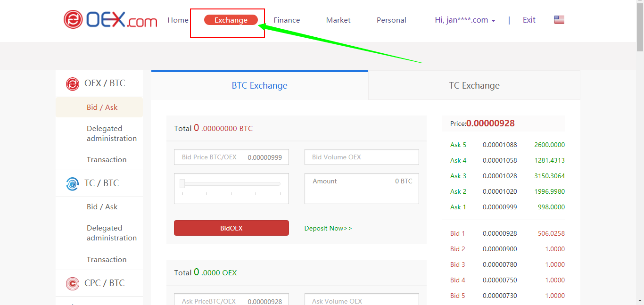Screen dimensions: 644x305
Task: Select the OEX / BTC pair icon
Action: click(x=72, y=83)
